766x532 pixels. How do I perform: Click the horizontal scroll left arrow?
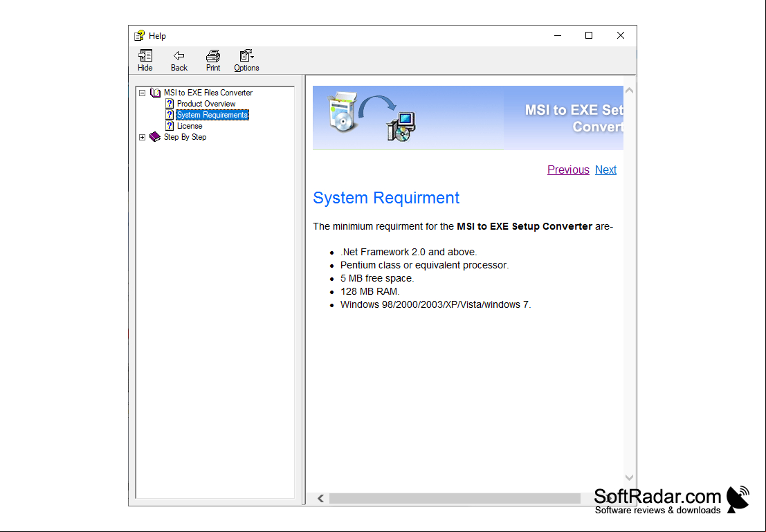[320, 498]
